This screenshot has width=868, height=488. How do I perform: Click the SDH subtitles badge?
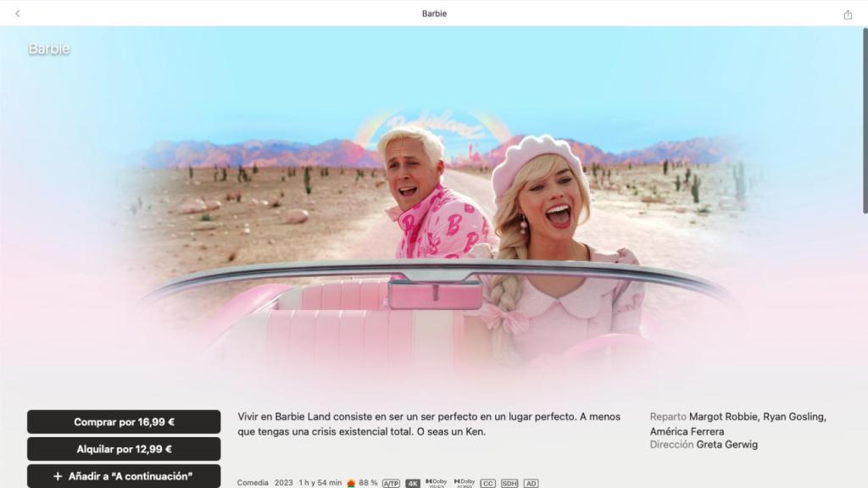(x=509, y=483)
